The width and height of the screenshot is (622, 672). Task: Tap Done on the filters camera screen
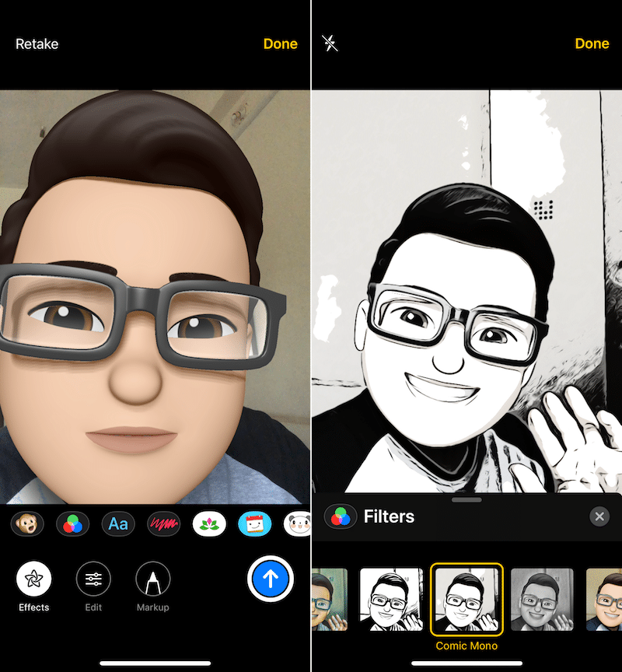[x=592, y=44]
